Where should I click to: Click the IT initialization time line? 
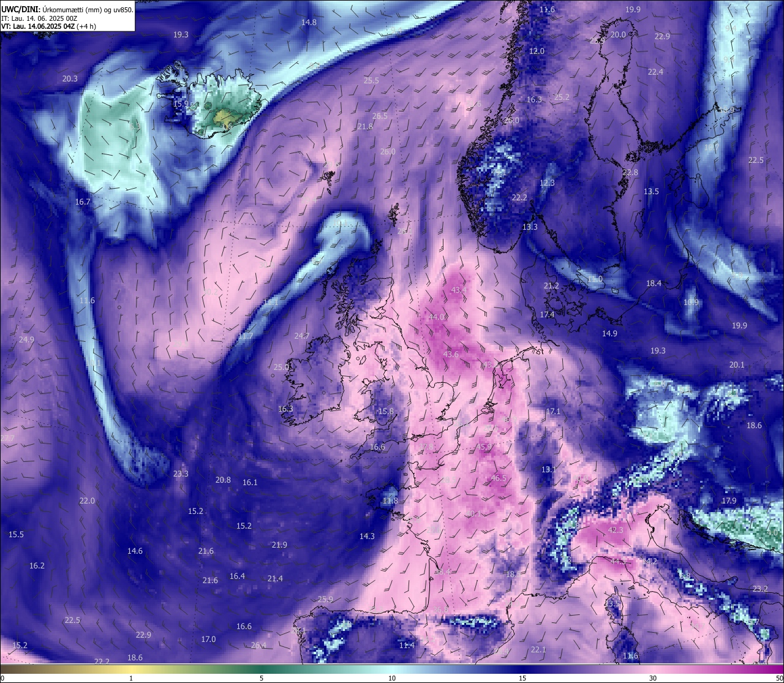click(x=39, y=18)
